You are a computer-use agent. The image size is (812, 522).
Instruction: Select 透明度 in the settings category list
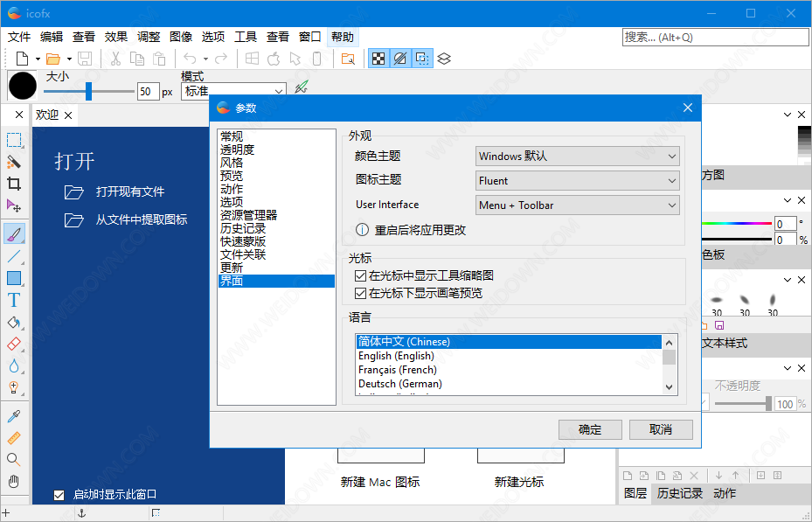(276, 150)
